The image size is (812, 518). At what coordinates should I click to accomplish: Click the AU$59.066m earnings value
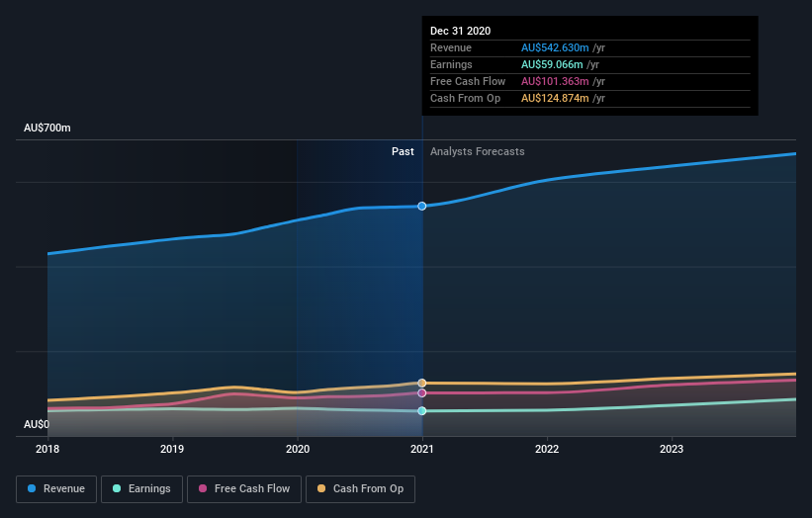point(552,64)
